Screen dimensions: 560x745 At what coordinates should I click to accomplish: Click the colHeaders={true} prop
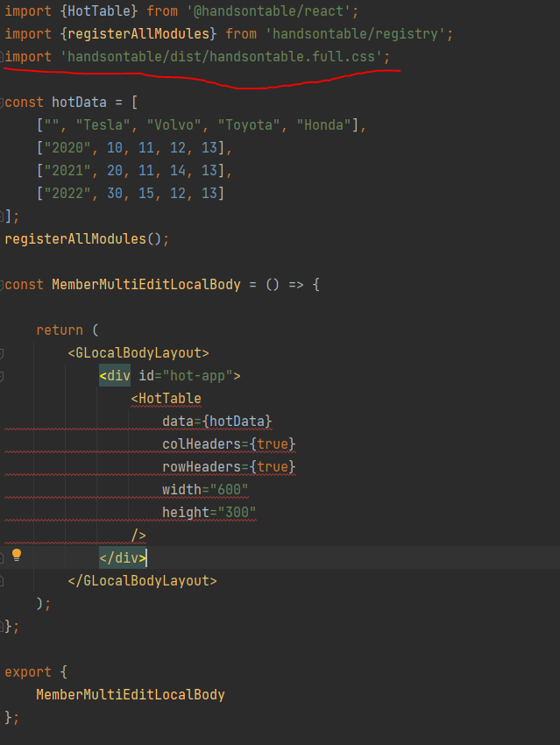[229, 444]
